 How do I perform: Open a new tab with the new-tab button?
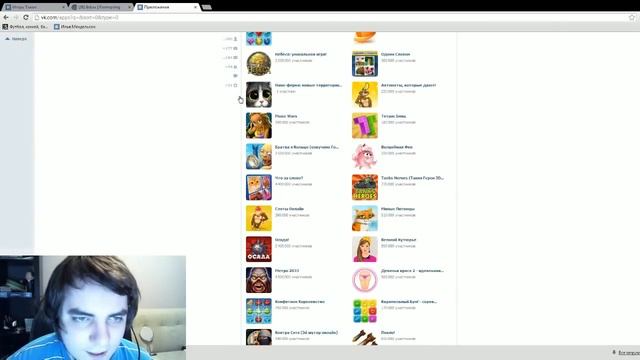tap(207, 7)
